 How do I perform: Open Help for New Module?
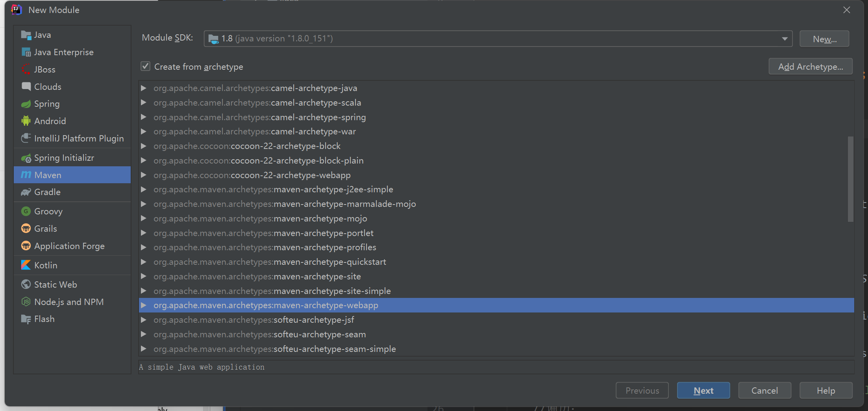tap(826, 391)
